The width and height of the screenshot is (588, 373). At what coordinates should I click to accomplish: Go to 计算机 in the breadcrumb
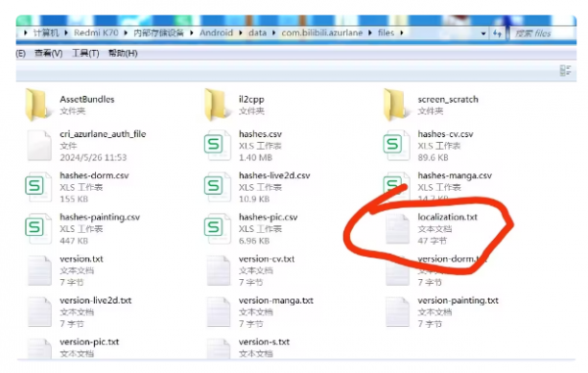pos(46,33)
